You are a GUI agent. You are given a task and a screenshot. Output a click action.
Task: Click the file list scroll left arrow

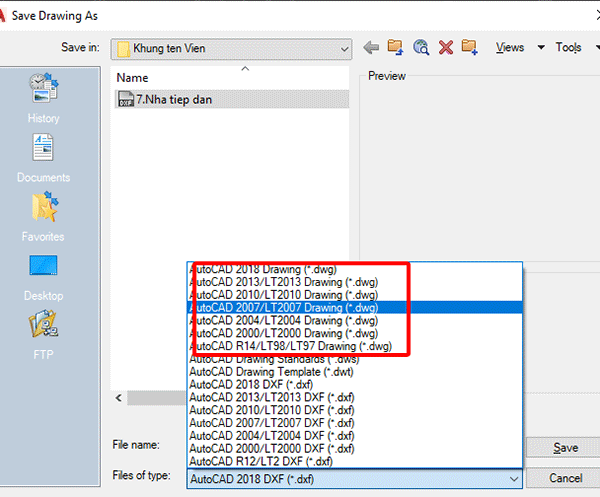(x=119, y=398)
